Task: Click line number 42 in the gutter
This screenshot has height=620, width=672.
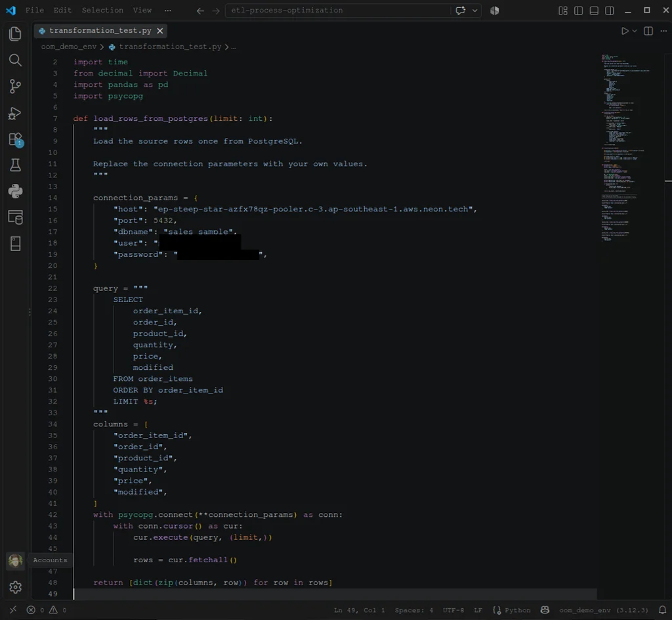Action: pos(52,514)
